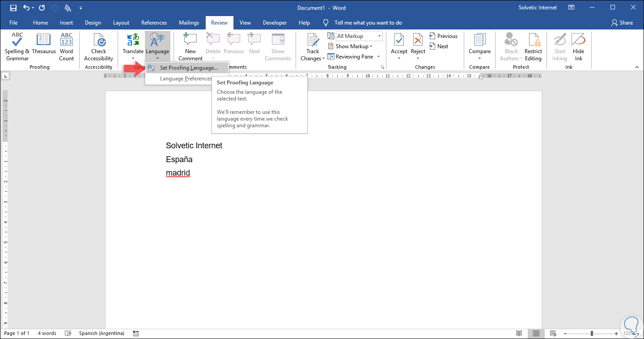The width and height of the screenshot is (644, 339).
Task: Switch to Print Layout view
Action: point(536,334)
